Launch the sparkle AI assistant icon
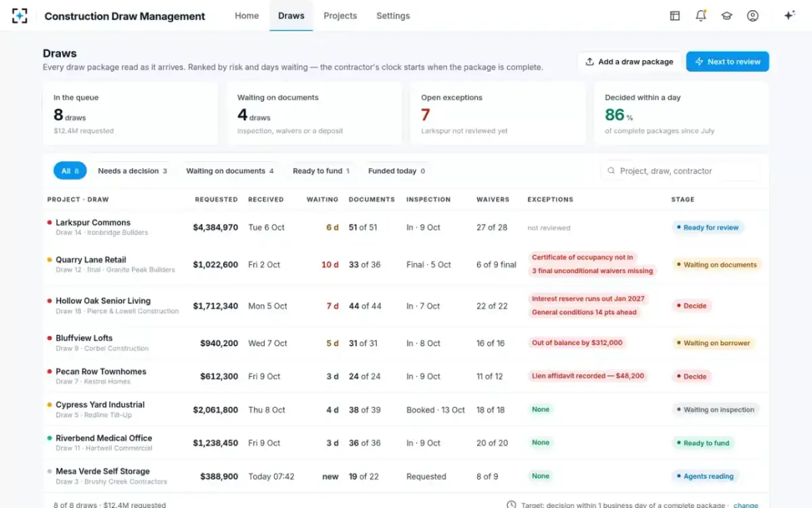Viewport: 812px width, 508px height. pyautogui.click(x=789, y=16)
